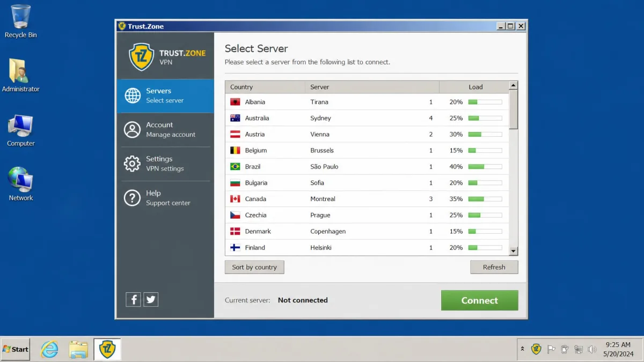Image resolution: width=644 pixels, height=362 pixels.
Task: Select the Tirana server row
Action: (367, 102)
